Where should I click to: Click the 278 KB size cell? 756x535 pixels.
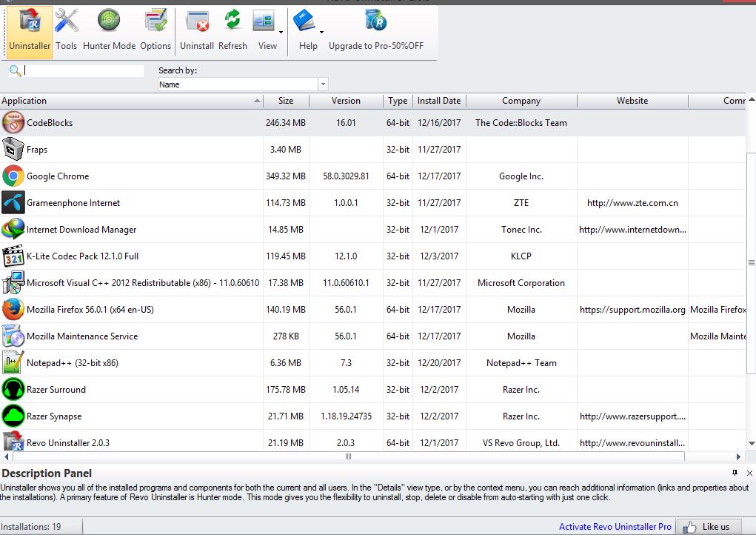(285, 336)
